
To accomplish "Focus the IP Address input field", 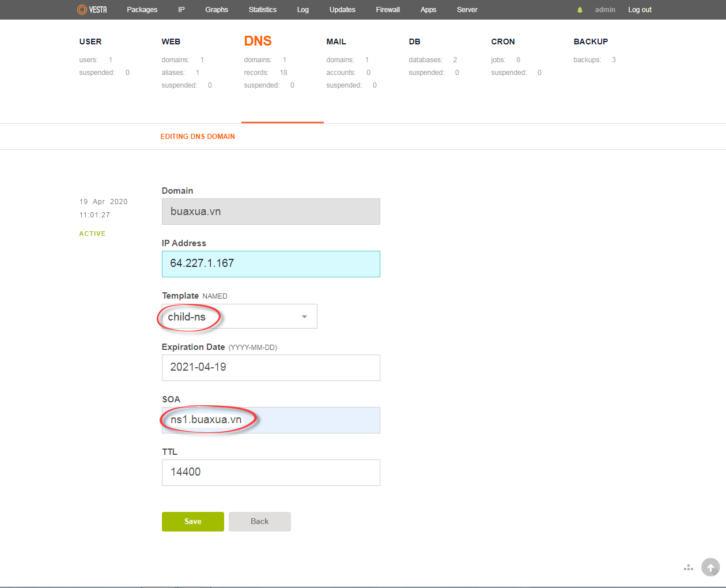I will [x=271, y=264].
